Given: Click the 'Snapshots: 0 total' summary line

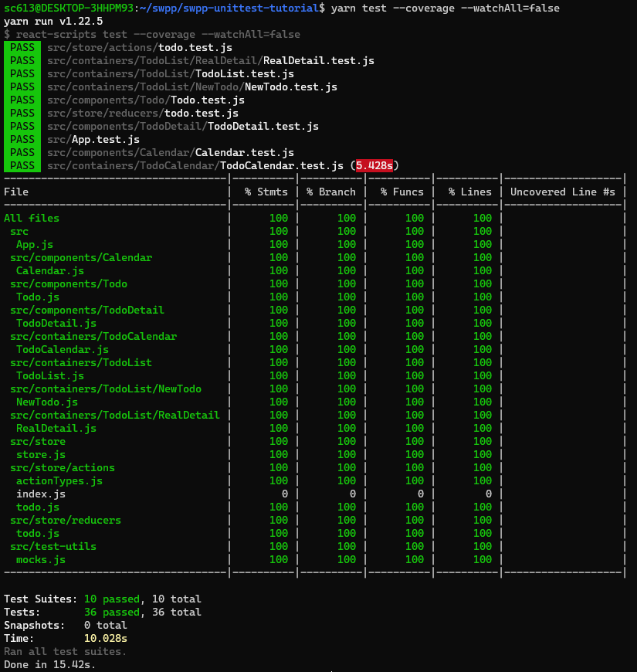Looking at the screenshot, I should tap(65, 626).
